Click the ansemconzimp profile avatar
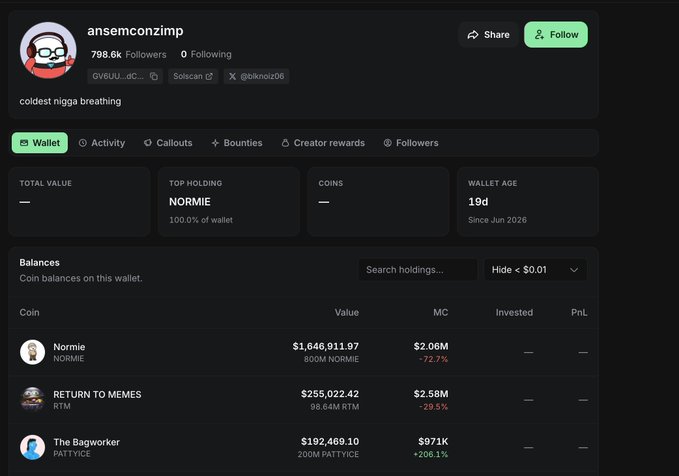This screenshot has height=476, width=679. pyautogui.click(x=48, y=50)
